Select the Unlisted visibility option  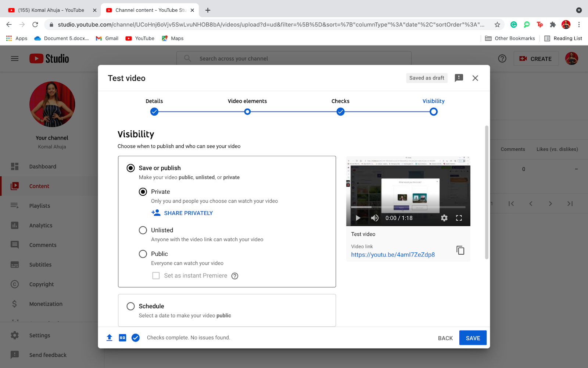tap(143, 230)
